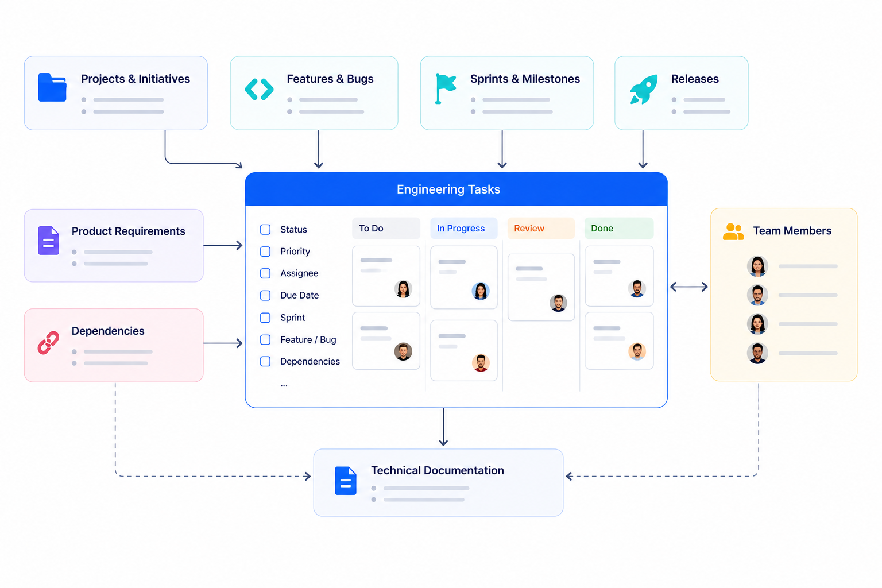Image resolution: width=882 pixels, height=588 pixels.
Task: Toggle the Due Date checkbox
Action: pos(265,295)
